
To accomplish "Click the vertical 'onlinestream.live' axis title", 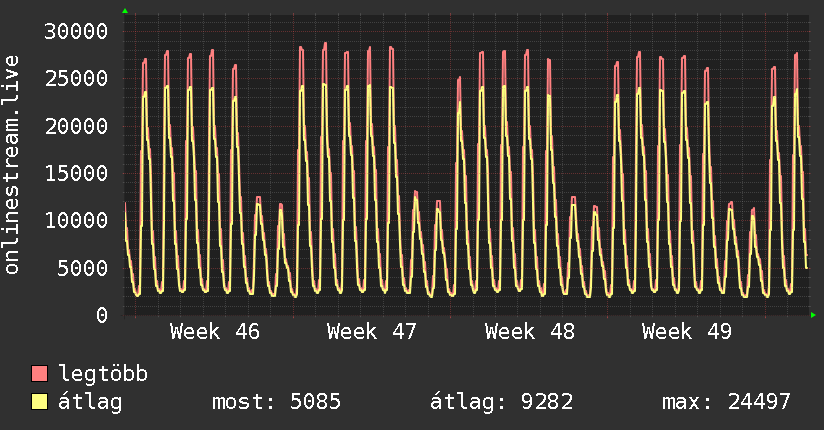I will click(12, 164).
